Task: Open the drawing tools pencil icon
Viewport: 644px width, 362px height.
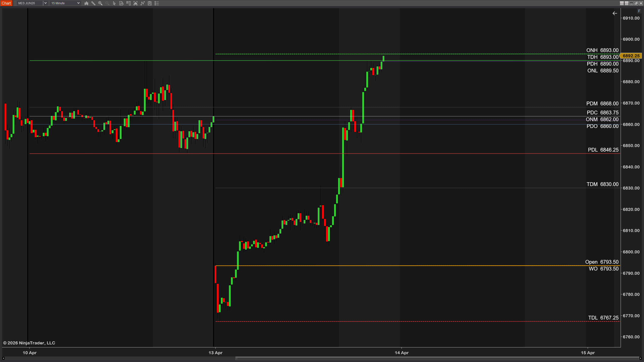Action: 93,3
